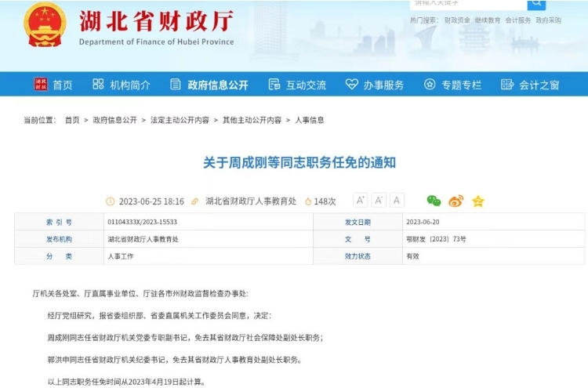Screen dimensions: 588x388
Task: Click the 互动交流 chat icon
Action: [274, 84]
